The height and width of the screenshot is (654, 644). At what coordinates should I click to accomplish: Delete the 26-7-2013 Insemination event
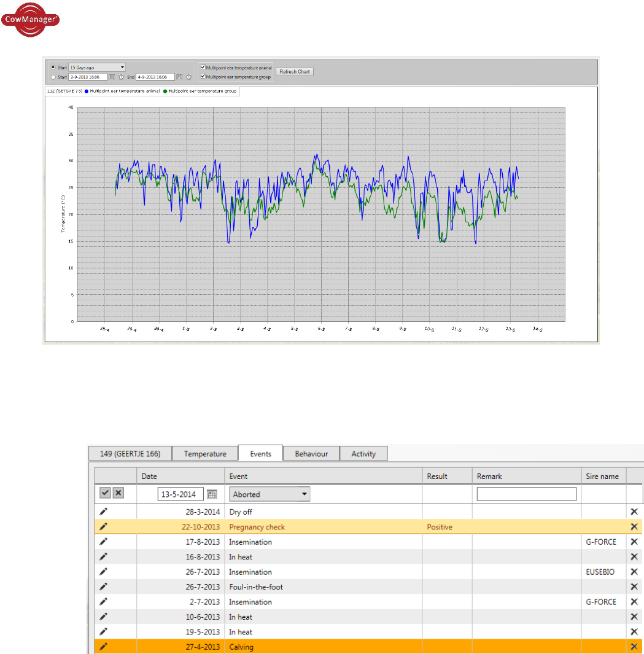tap(634, 572)
